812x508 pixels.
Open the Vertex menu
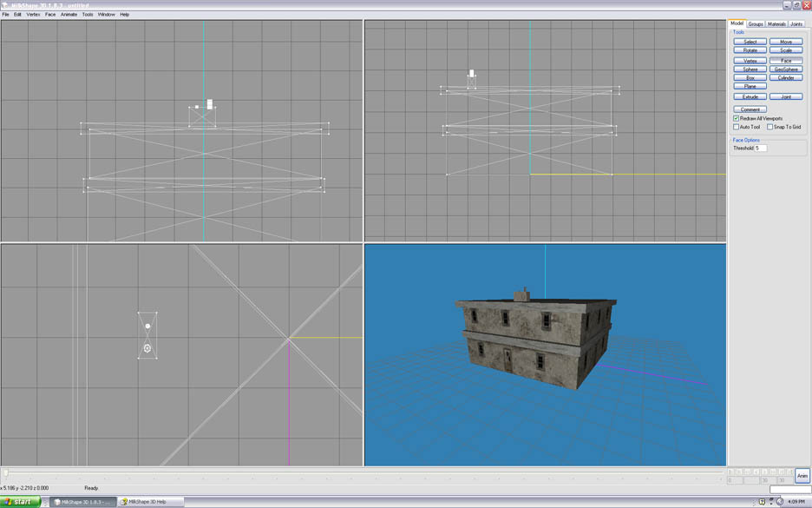pos(33,15)
